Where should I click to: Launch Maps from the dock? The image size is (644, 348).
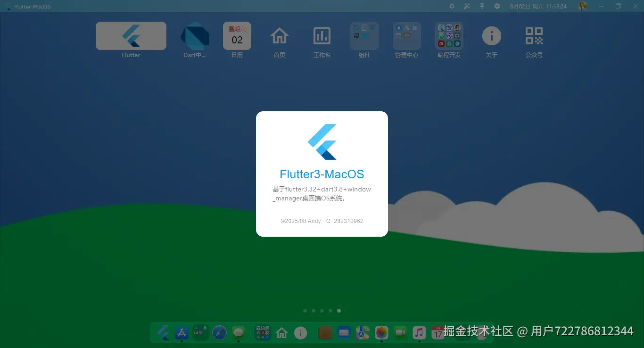[363, 333]
